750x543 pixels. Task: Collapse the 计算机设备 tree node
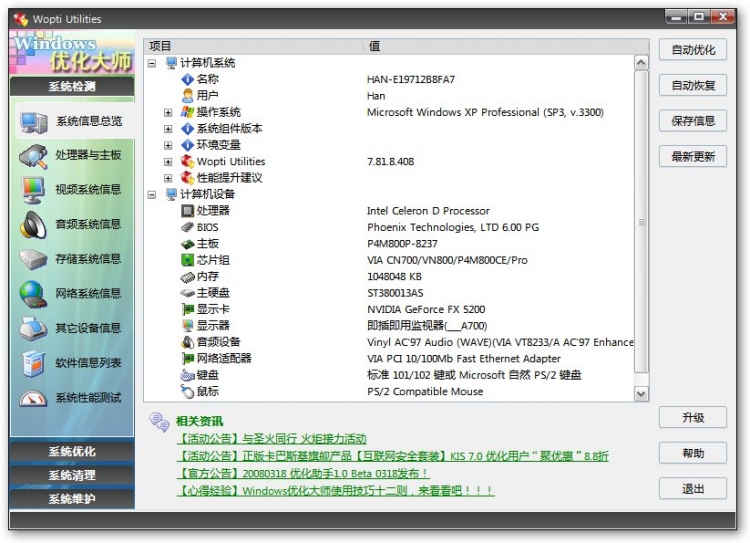click(x=152, y=194)
